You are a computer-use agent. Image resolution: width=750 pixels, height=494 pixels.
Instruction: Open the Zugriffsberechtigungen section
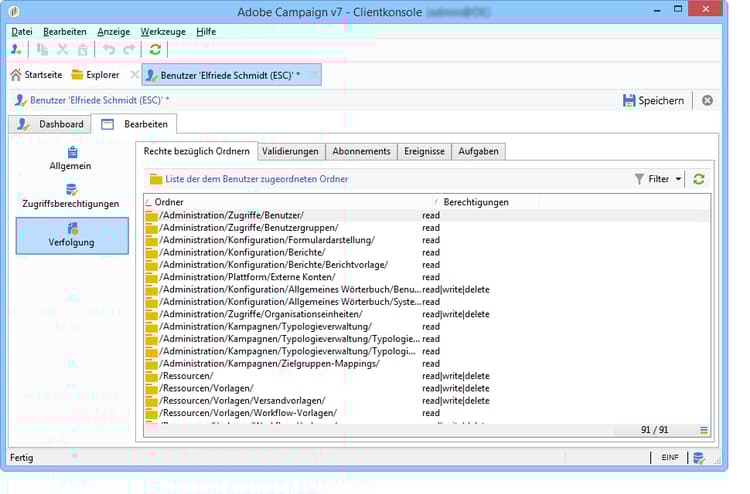click(x=71, y=197)
